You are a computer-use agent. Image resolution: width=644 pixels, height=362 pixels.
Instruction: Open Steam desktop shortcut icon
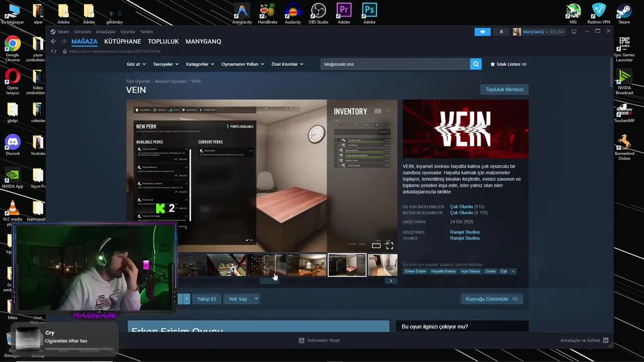pyautogui.click(x=624, y=14)
